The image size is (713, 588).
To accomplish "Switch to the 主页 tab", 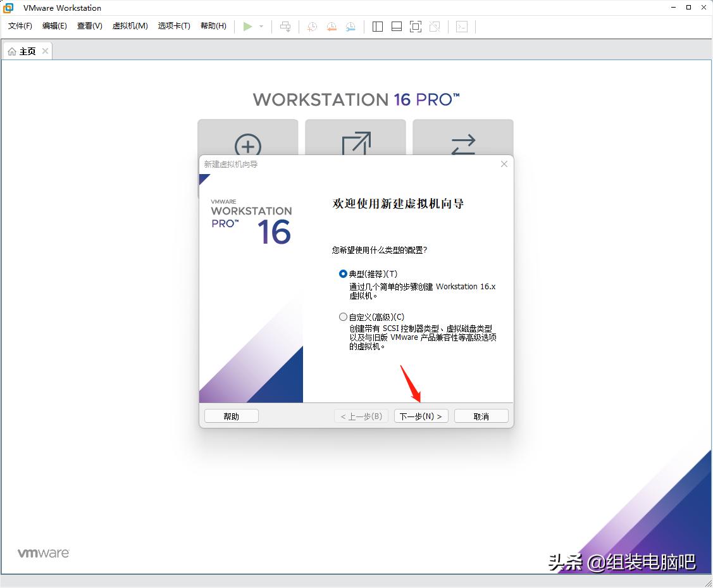I will coord(27,51).
